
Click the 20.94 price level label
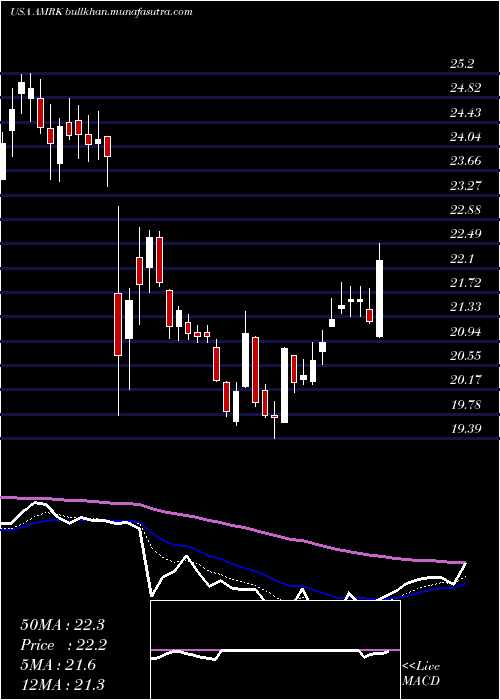(x=465, y=331)
